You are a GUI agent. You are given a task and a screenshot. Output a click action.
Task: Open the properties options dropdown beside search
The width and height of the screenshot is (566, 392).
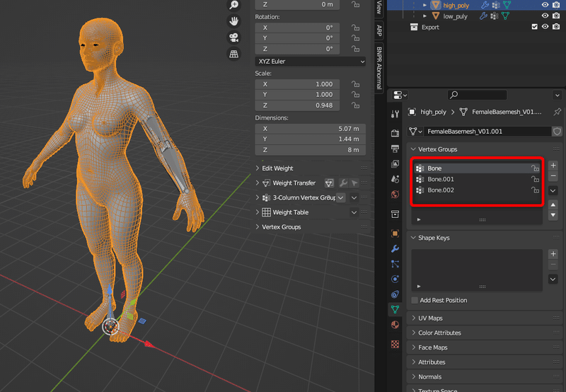tap(557, 96)
